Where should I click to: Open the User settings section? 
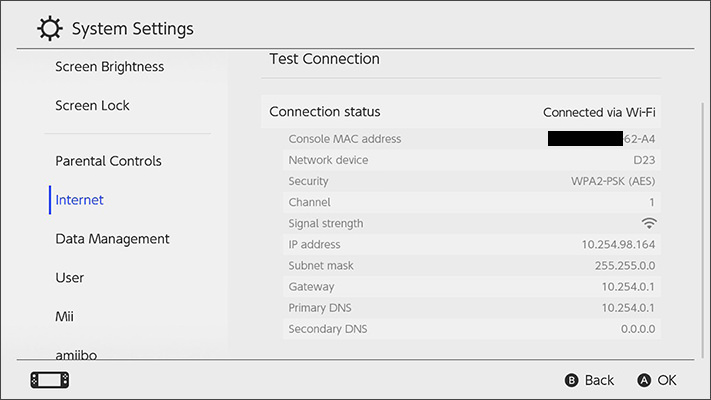[70, 278]
